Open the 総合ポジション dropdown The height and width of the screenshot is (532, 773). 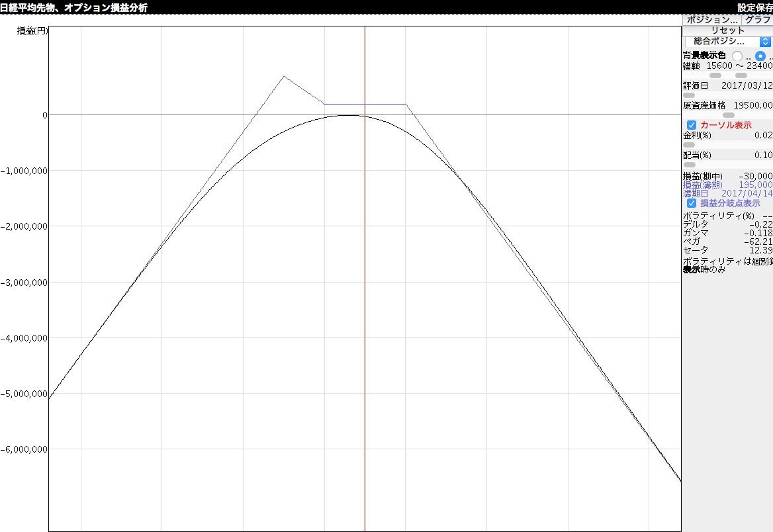pyautogui.click(x=727, y=42)
